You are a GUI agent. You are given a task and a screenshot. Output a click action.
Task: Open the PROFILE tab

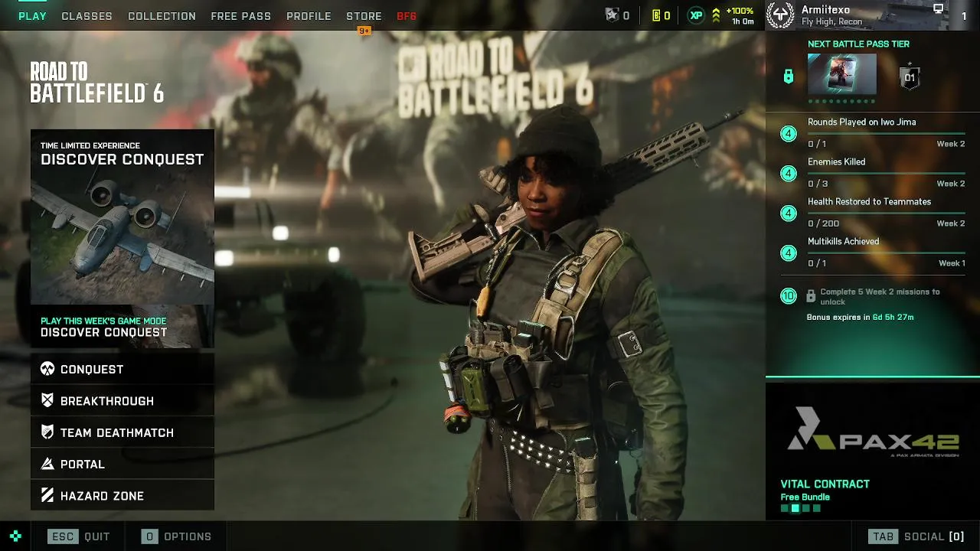tap(309, 16)
